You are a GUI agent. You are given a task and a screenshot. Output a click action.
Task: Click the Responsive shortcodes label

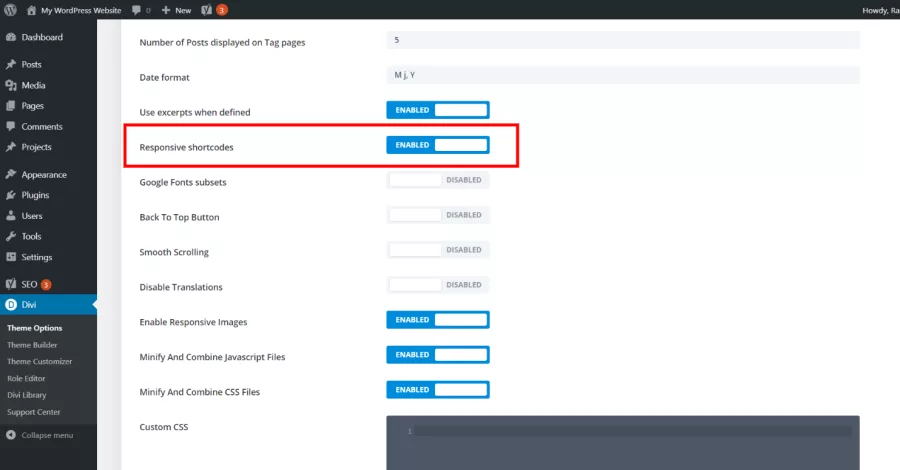(x=187, y=147)
